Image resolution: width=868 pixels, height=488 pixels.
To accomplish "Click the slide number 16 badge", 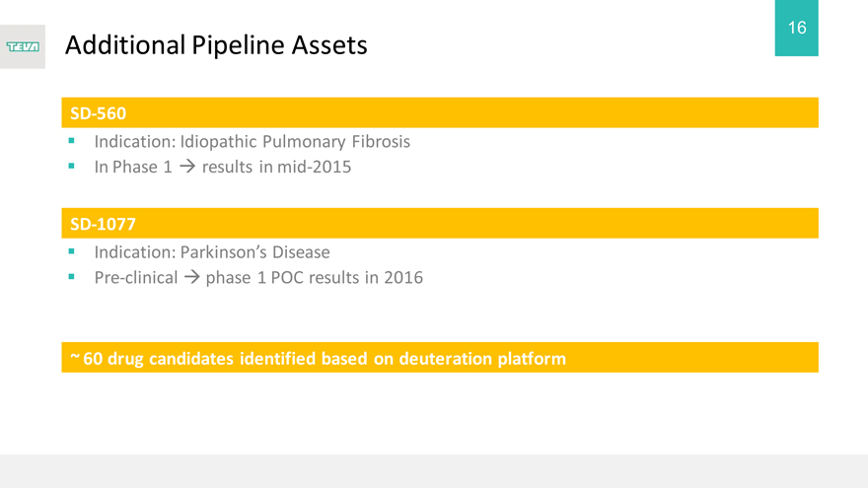I will (x=797, y=29).
